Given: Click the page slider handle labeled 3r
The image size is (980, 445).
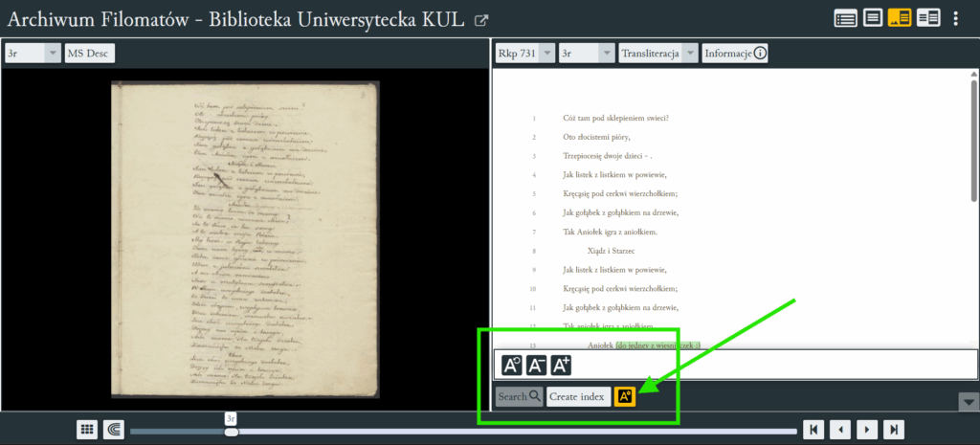Looking at the screenshot, I should point(231,432).
